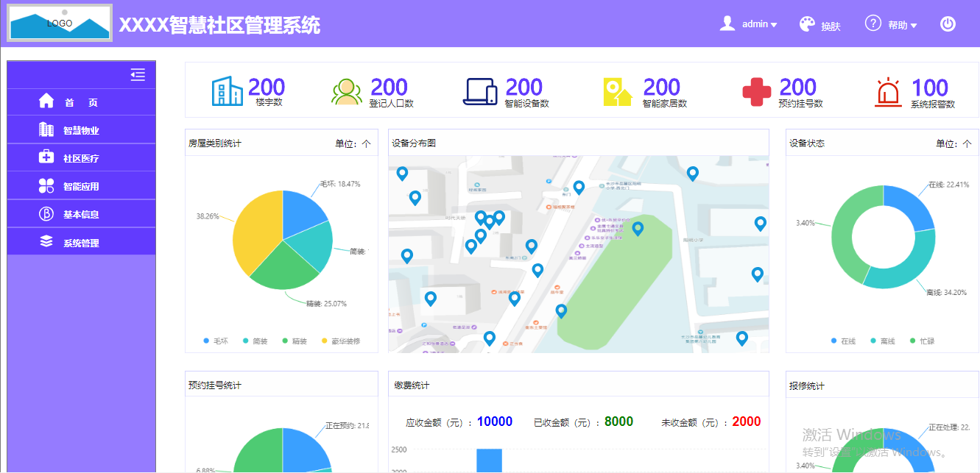Image resolution: width=980 pixels, height=473 pixels.
Task: Click the blue buildings icon for 楼宇数
Action: click(227, 91)
